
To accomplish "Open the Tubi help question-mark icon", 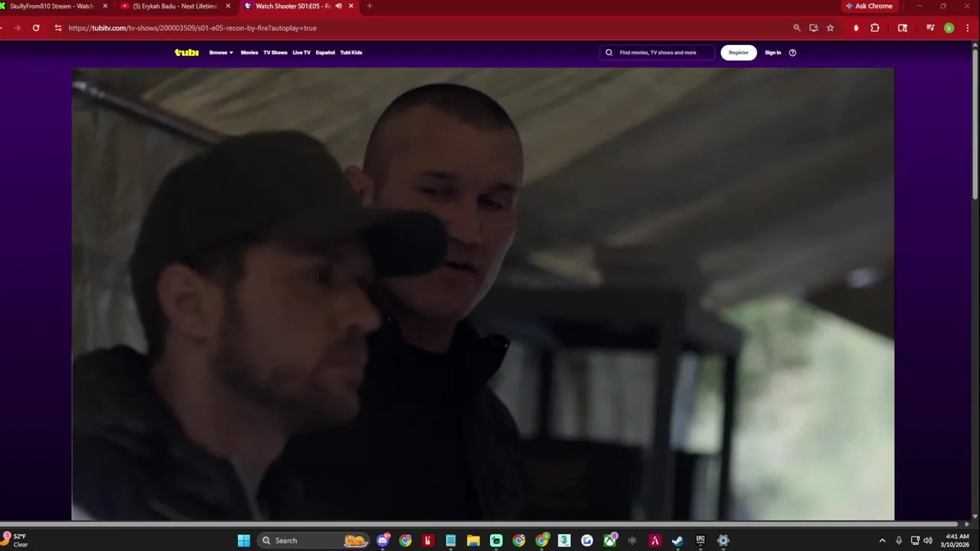I will click(x=792, y=53).
